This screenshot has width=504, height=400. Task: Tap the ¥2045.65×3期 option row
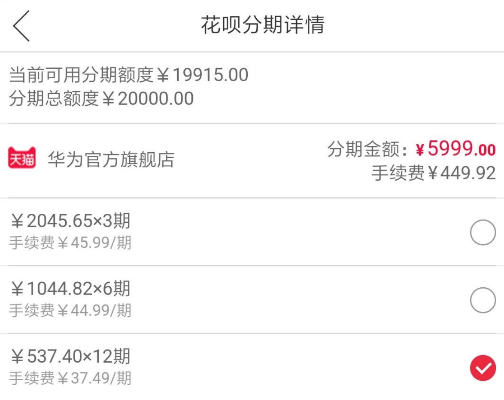252,232
